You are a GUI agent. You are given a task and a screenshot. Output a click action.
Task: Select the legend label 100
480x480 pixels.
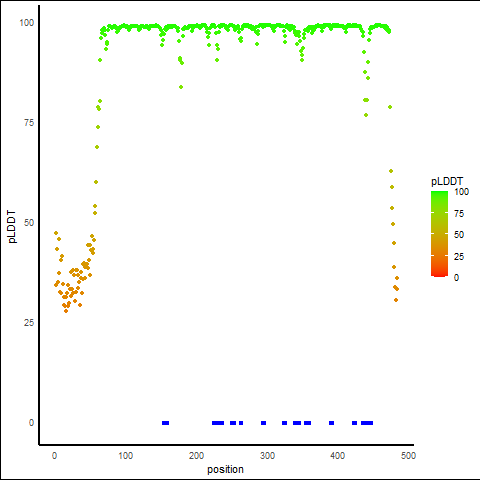[461, 192]
